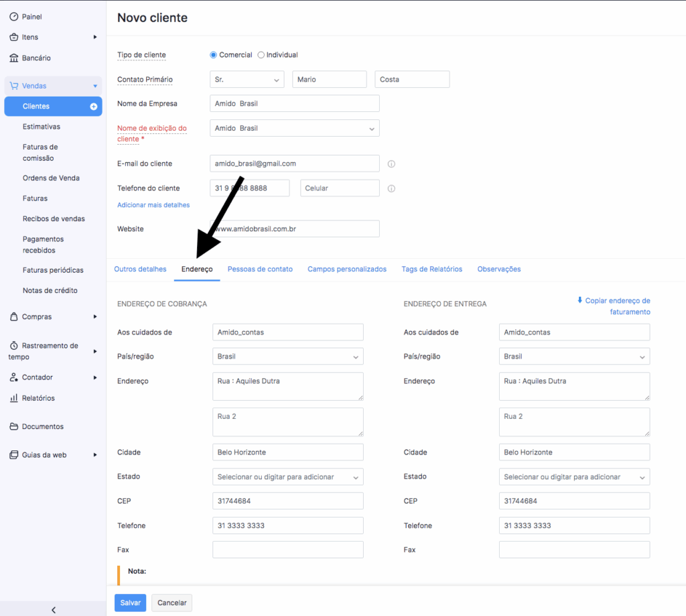
Task: Click the Website input field
Action: coord(295,229)
